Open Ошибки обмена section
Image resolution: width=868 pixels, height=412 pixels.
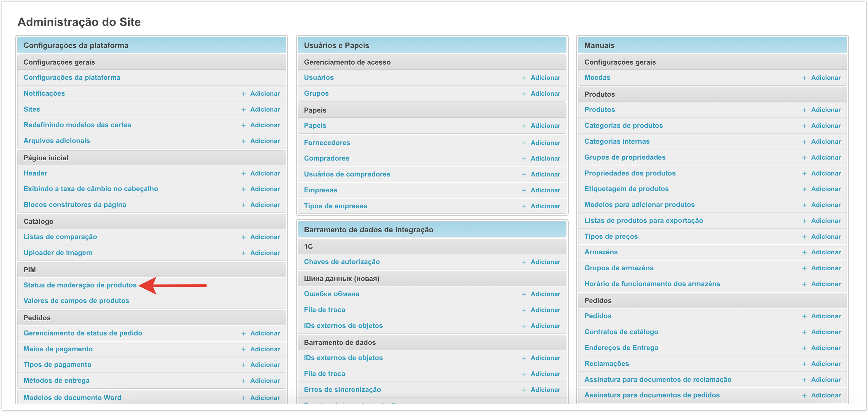tap(331, 294)
